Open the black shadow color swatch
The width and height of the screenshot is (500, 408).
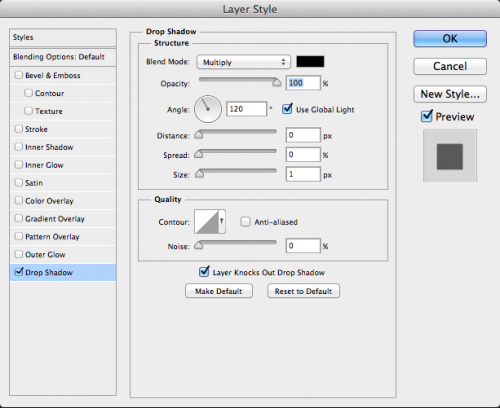pyautogui.click(x=310, y=62)
